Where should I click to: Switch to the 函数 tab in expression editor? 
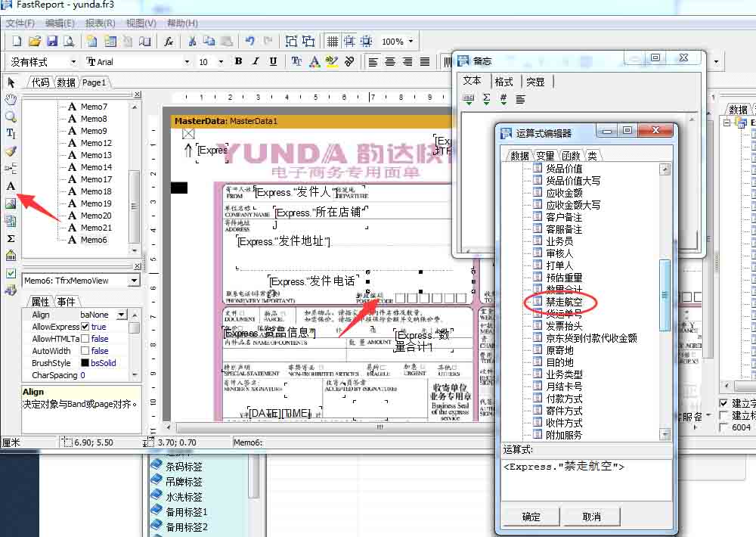[x=570, y=156]
